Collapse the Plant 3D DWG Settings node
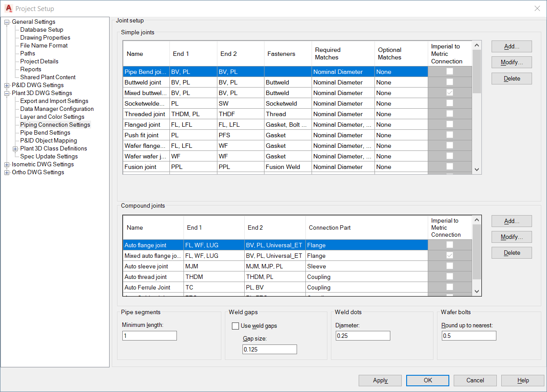547x392 pixels. [7, 93]
